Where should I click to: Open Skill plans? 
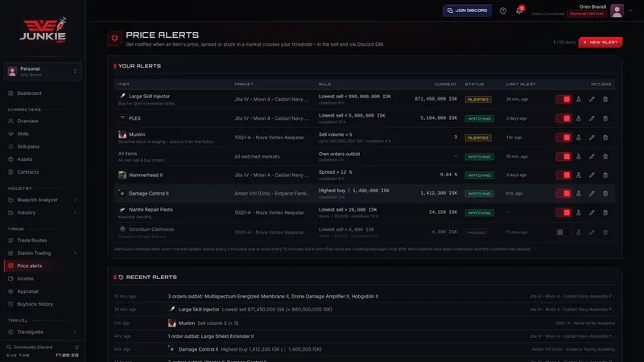(43, 146)
